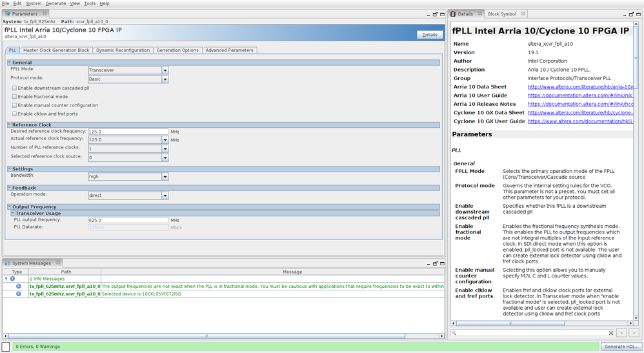Open the Protocol mode dropdown
The width and height of the screenshot is (644, 353).
165,79
